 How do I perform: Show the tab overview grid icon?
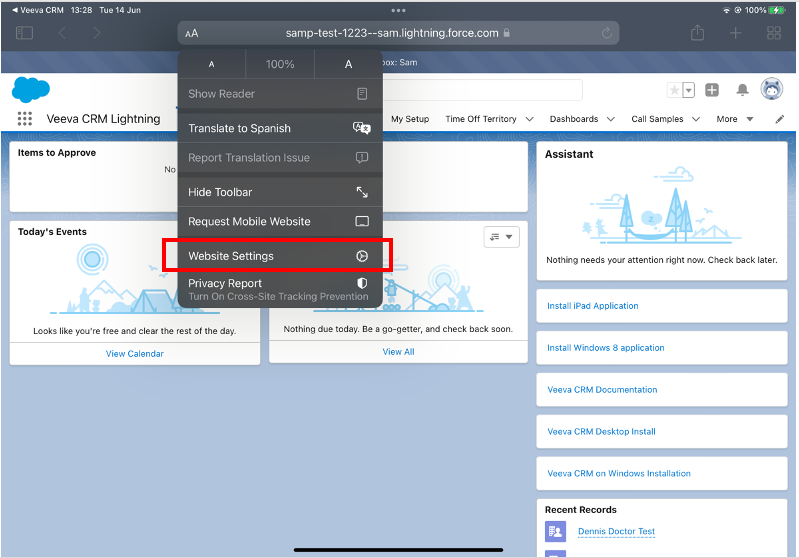pos(774,33)
